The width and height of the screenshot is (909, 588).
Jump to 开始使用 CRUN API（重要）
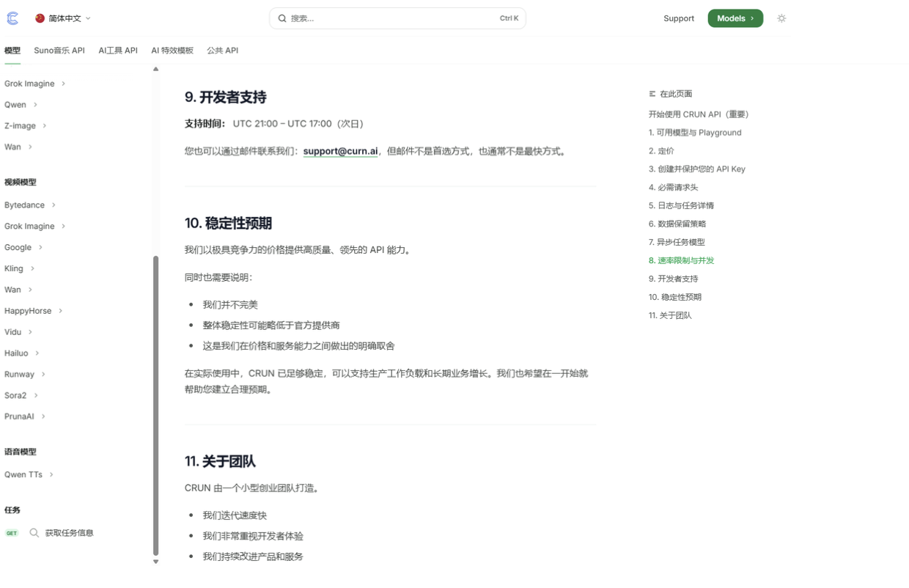click(699, 114)
